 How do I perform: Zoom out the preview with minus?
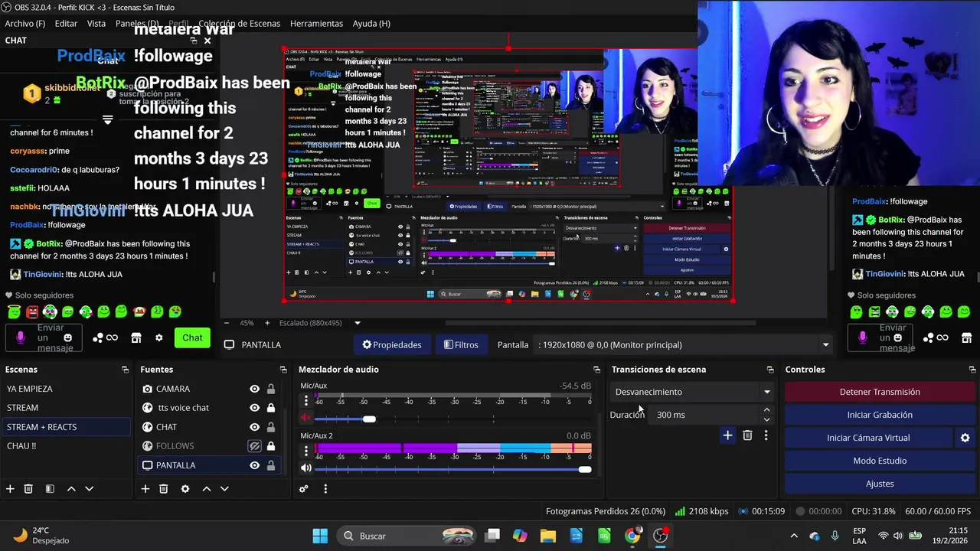(228, 323)
